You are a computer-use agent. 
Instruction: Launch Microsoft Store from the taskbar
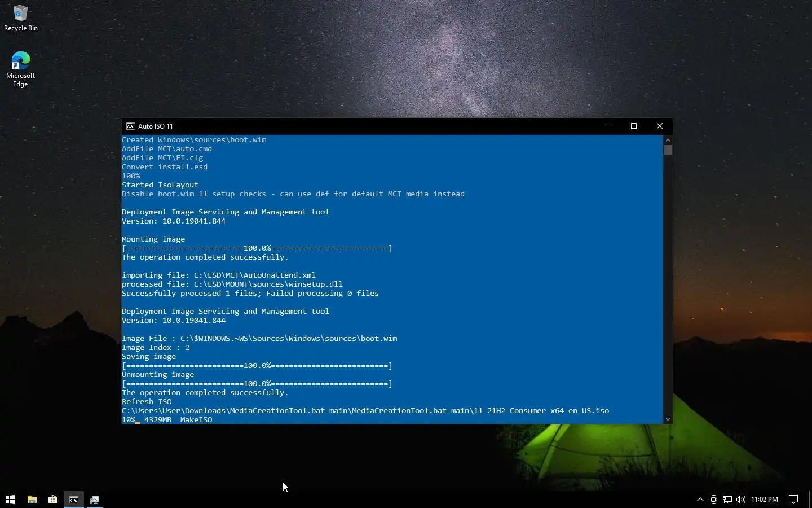tap(52, 500)
